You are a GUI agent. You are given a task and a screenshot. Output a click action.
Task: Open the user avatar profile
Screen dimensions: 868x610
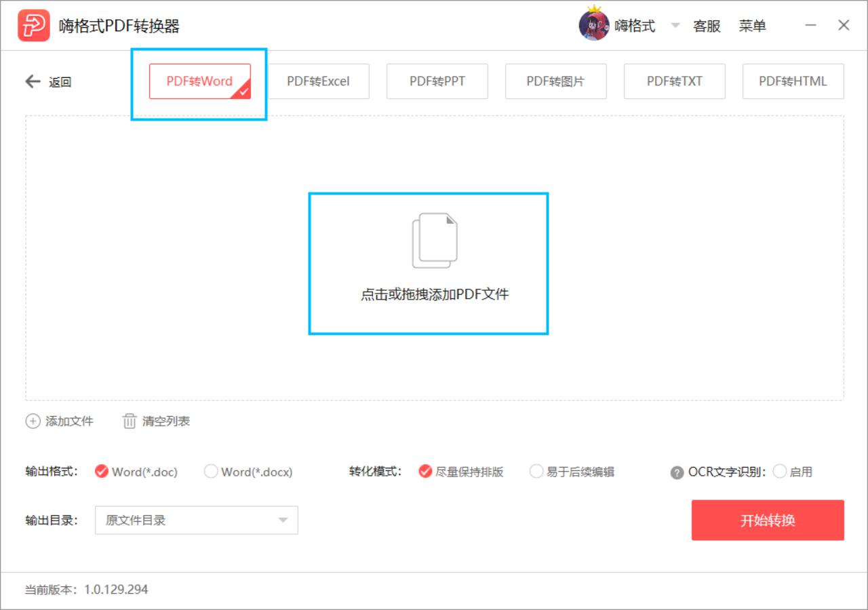(x=593, y=25)
